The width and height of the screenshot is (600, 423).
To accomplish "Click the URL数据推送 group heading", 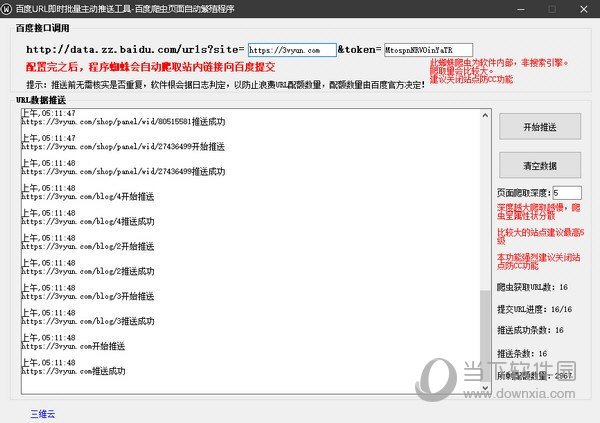I will (x=41, y=100).
